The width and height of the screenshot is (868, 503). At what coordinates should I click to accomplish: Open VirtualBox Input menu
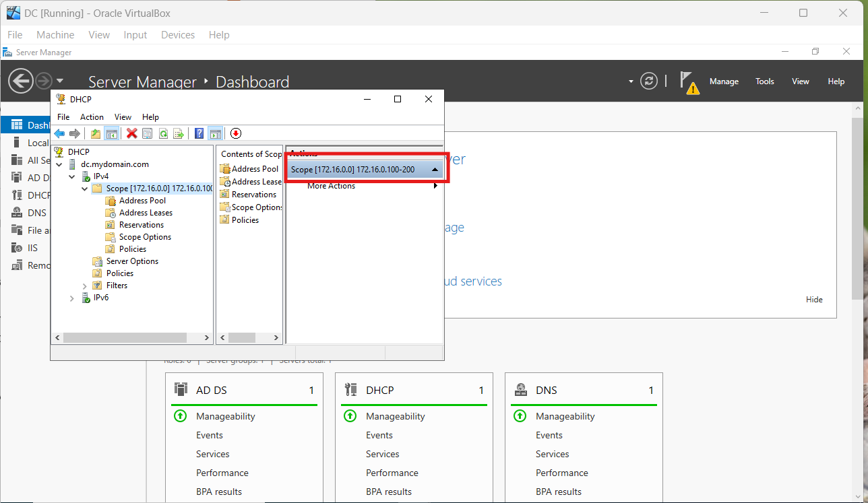135,35
